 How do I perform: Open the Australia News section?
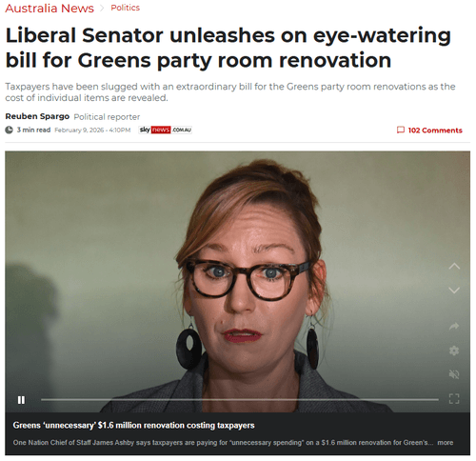click(x=50, y=9)
